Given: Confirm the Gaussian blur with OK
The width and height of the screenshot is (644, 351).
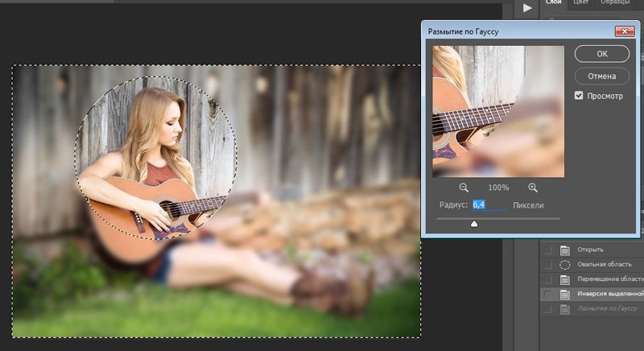Looking at the screenshot, I should tap(601, 54).
